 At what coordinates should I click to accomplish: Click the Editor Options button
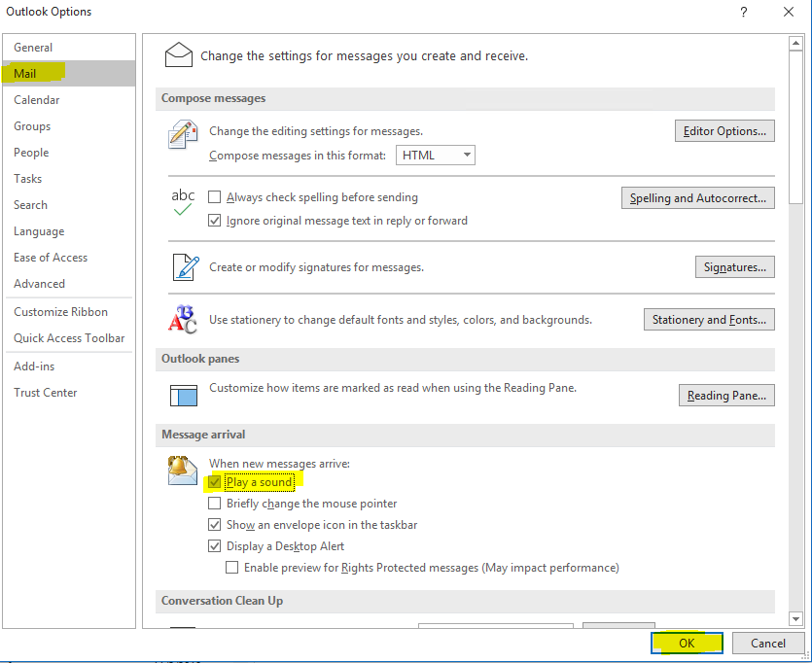click(724, 131)
